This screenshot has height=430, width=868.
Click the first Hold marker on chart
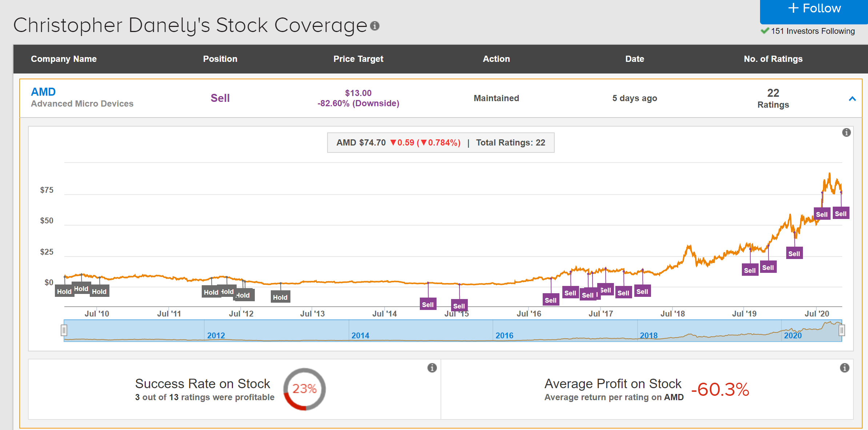(x=64, y=291)
